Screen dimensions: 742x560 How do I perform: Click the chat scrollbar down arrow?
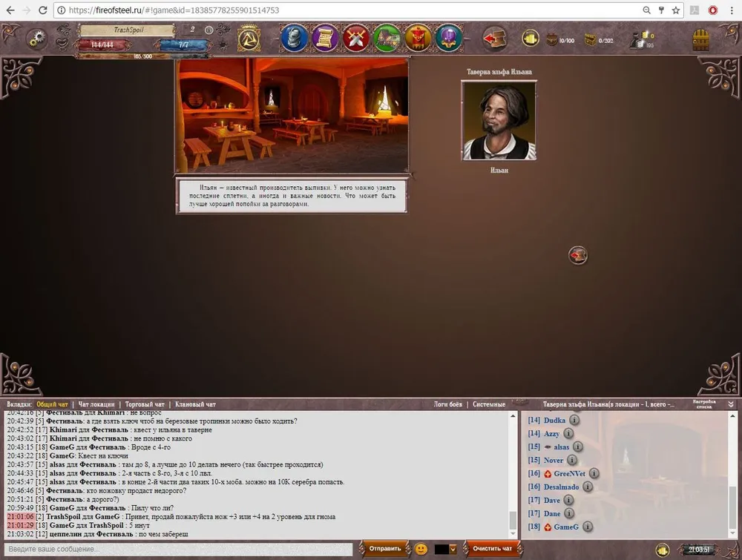click(513, 534)
